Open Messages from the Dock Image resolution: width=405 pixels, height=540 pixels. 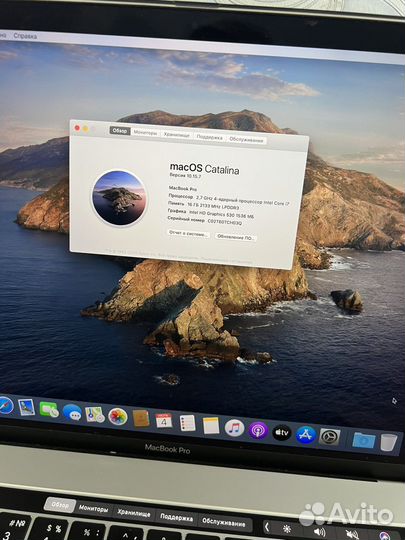[x=72, y=412]
